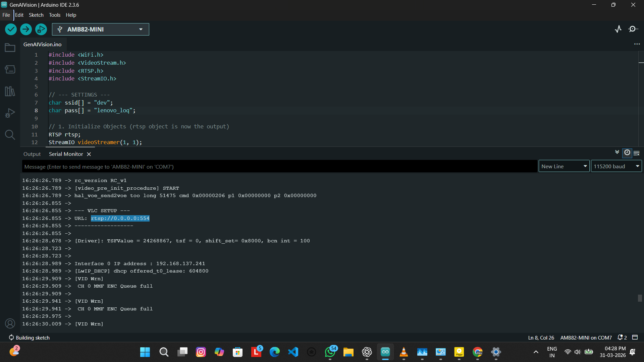Close the Serial Monitor tab

point(89,154)
